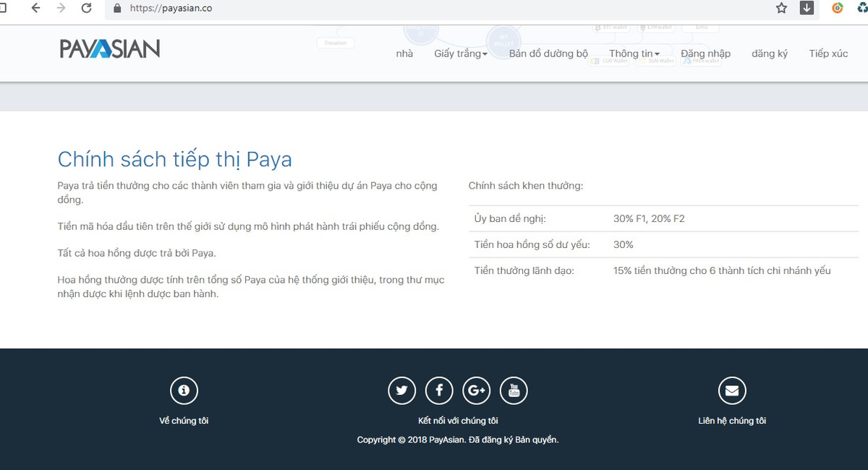
Task: Click the browser download extension icon
Action: 807,9
